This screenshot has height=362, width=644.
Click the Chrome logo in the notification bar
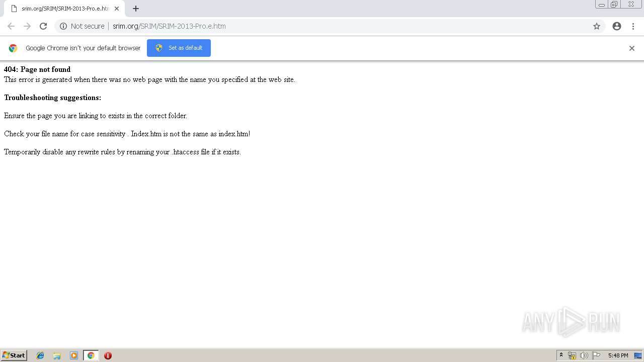(x=13, y=48)
